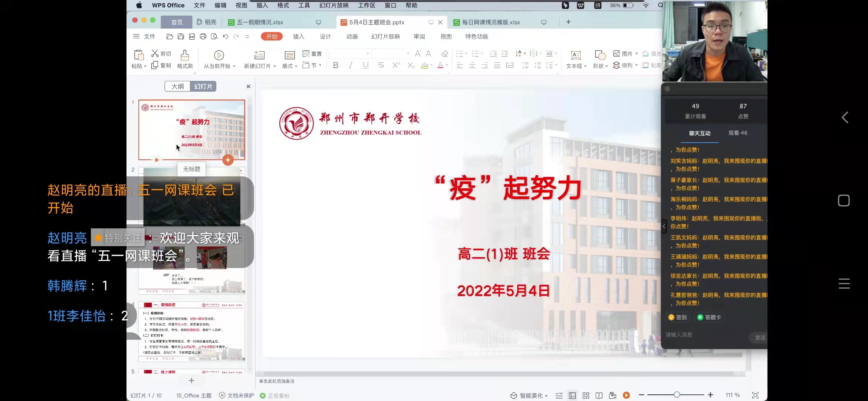Start slideshow from orange play icon
The image size is (868, 401).
(x=627, y=395)
